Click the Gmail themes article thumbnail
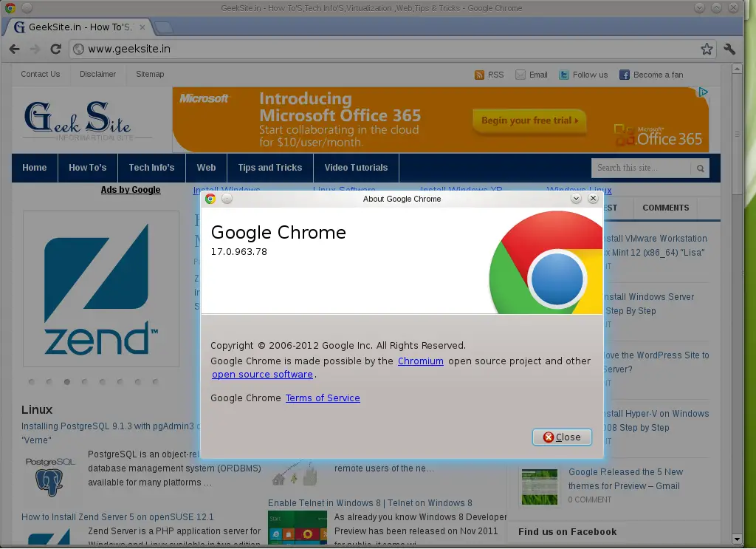The width and height of the screenshot is (756, 549). pos(539,487)
